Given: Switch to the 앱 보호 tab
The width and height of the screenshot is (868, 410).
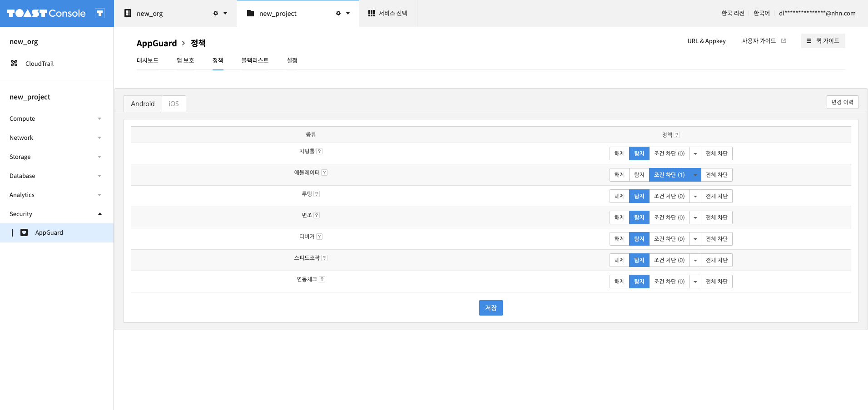Looking at the screenshot, I should coord(185,60).
